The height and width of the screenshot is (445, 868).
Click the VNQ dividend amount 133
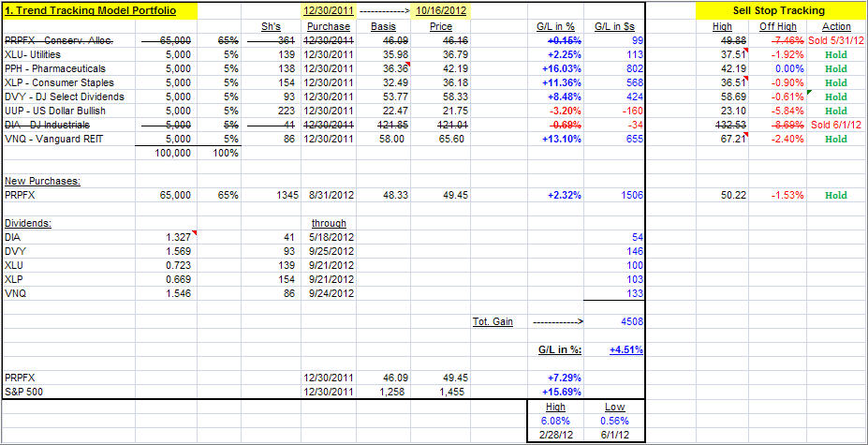(x=635, y=292)
